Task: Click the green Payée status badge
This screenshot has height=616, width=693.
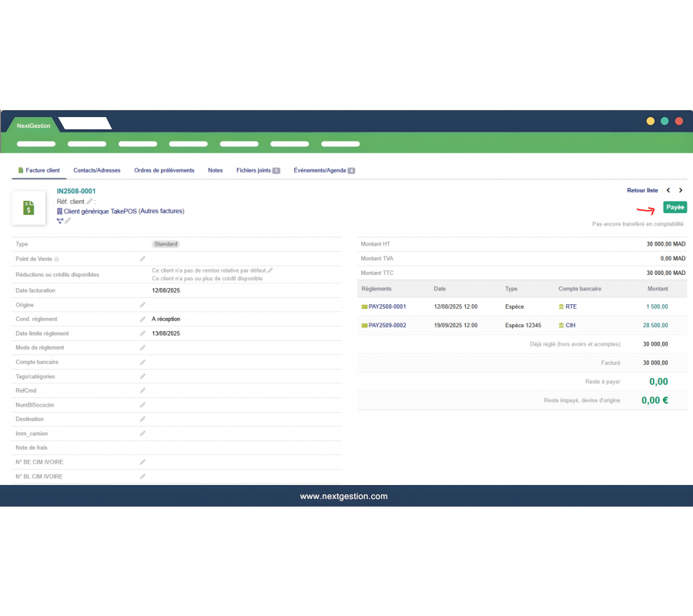Action: coord(675,207)
